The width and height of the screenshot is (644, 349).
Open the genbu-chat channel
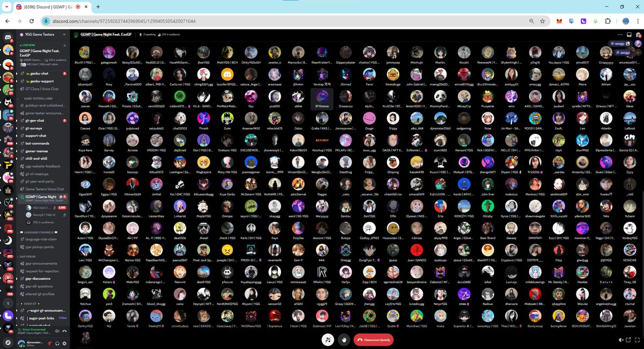click(x=44, y=73)
